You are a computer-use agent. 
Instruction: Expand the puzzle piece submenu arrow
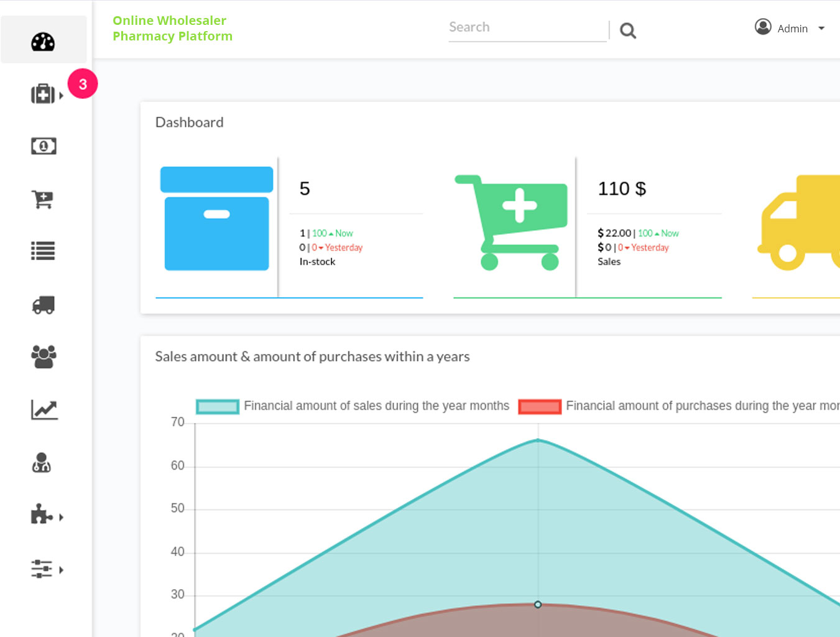click(x=61, y=517)
